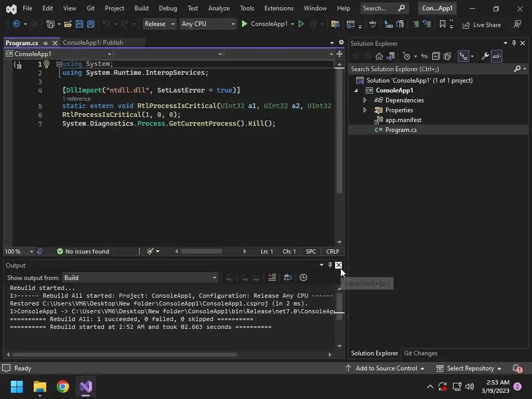This screenshot has width=532, height=399.
Task: Expand the Properties node in the tree
Action: [x=365, y=110]
